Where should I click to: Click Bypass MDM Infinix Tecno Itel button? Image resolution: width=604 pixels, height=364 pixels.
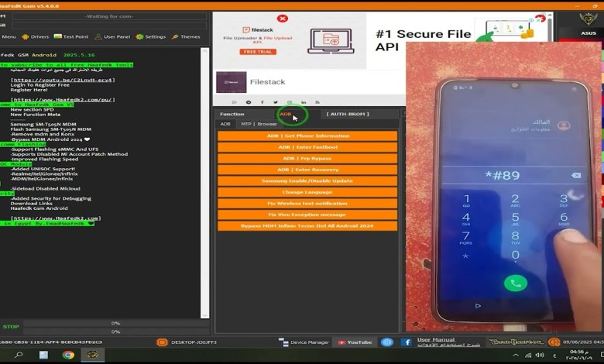pyautogui.click(x=307, y=225)
